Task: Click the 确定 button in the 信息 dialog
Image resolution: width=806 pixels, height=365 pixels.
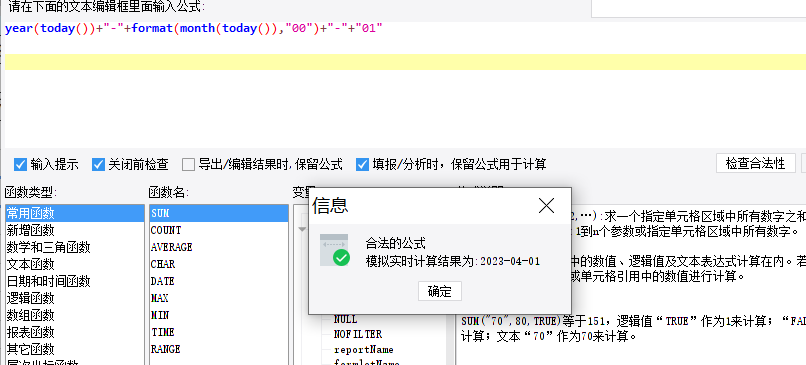Action: coord(439,291)
